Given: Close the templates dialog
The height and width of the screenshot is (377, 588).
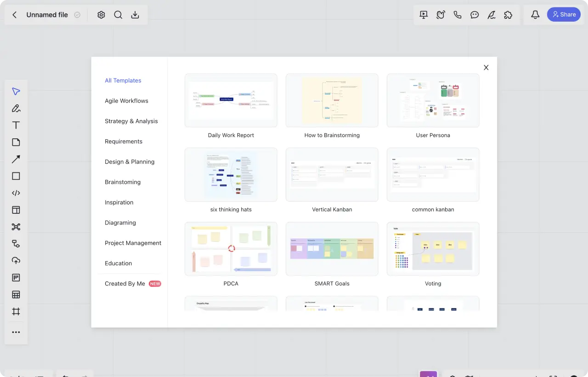Looking at the screenshot, I should (x=486, y=68).
